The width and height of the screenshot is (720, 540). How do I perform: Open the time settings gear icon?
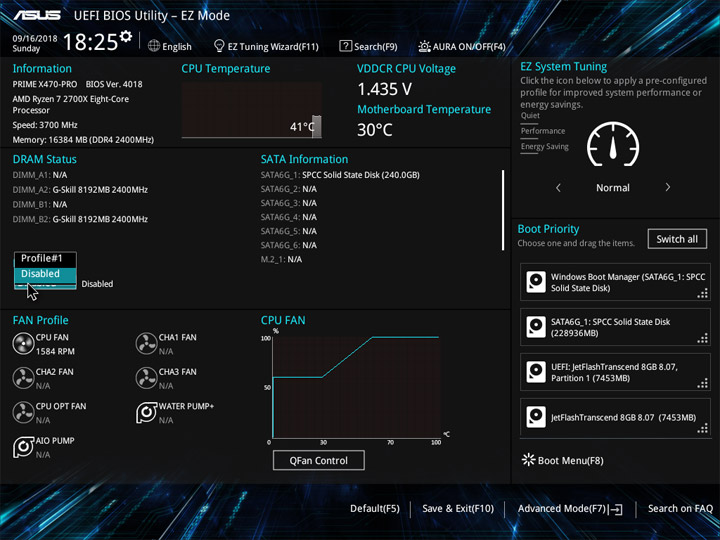point(126,37)
